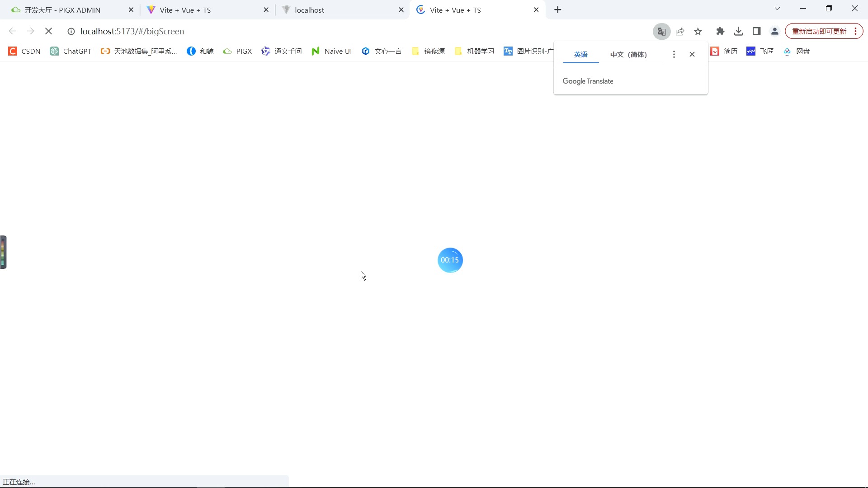Open the 机器学习 bookmark folder
The width and height of the screenshot is (868, 488).
474,51
